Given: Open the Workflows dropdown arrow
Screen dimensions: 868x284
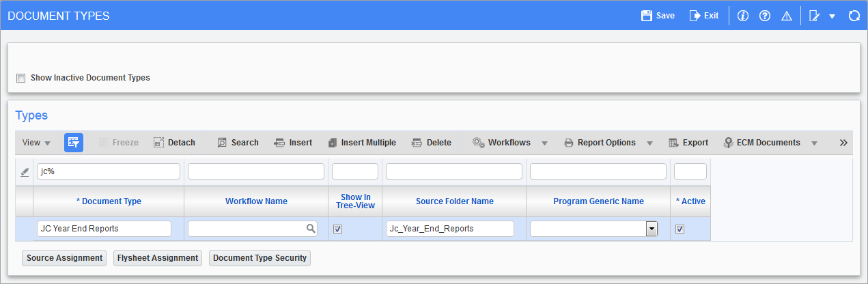Looking at the screenshot, I should 544,143.
